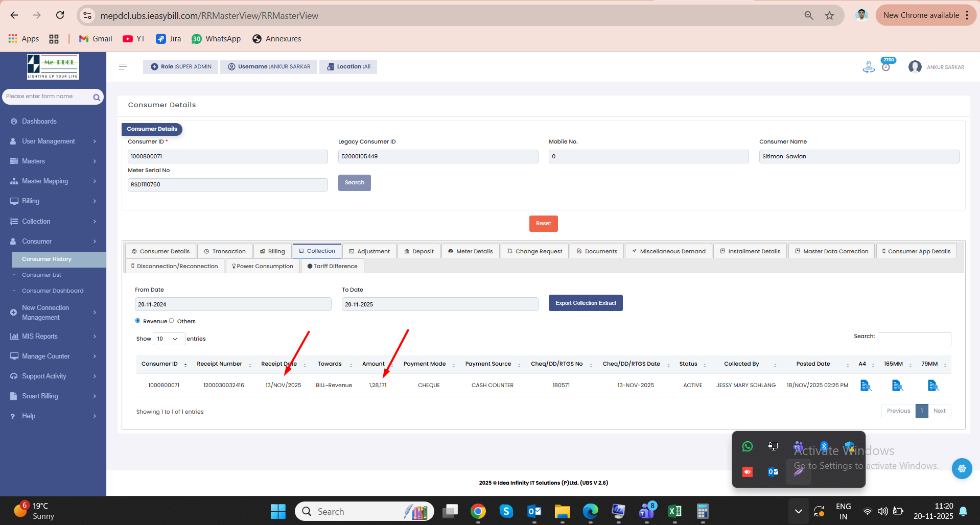Click the Consumer ID input field
Screen dimensions: 980x525
pos(228,157)
